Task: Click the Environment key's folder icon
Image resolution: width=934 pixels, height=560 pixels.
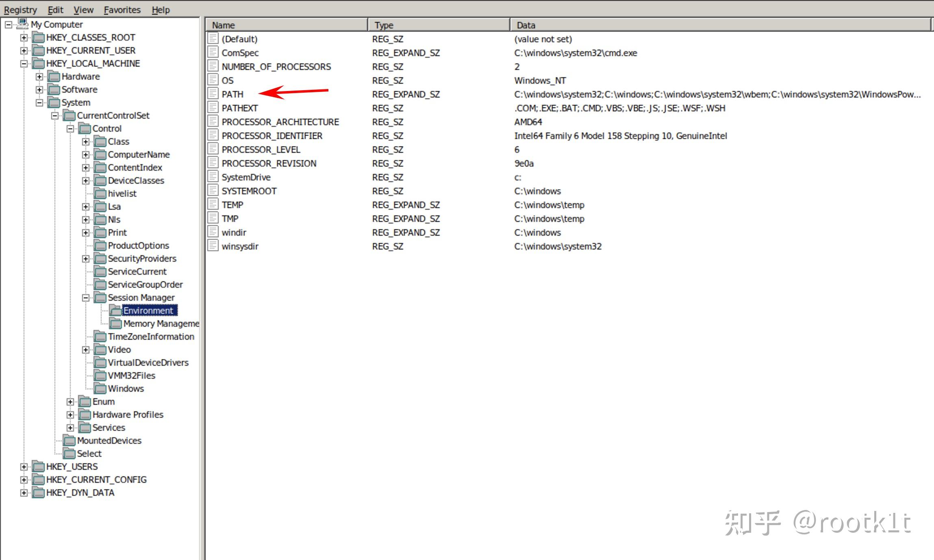Action: point(116,311)
